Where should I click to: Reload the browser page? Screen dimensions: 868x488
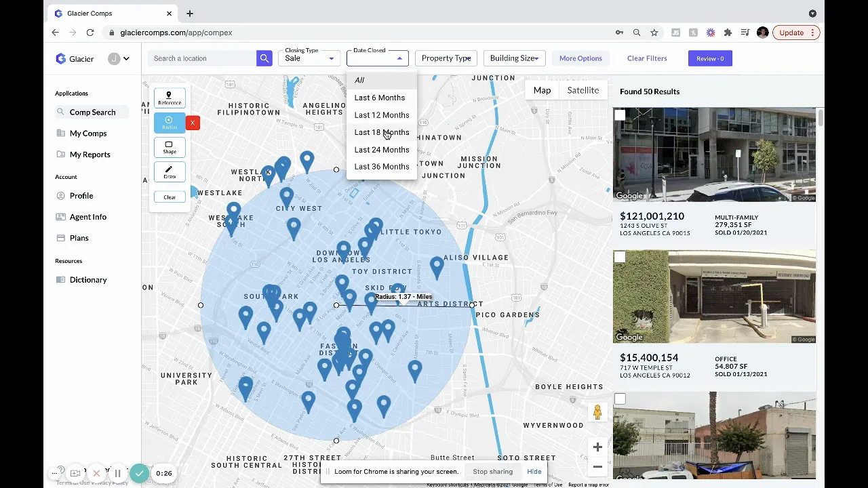[x=90, y=33]
